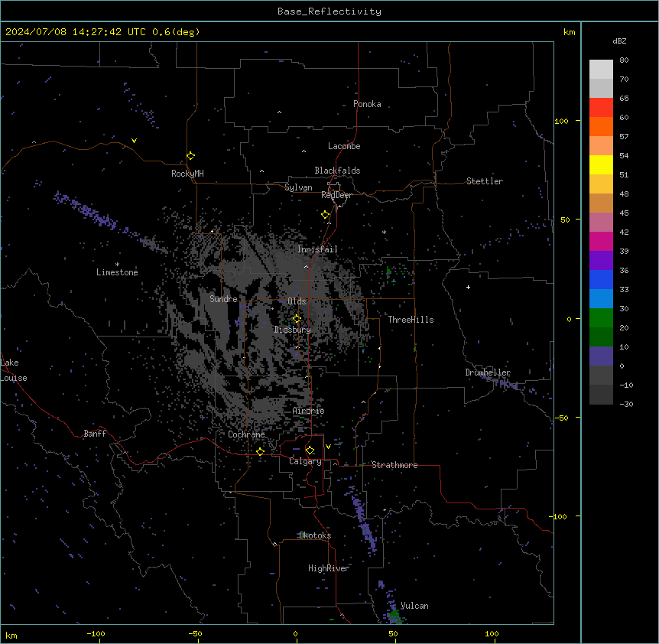659x644 pixels.
Task: Click the purple 39 dBZ legend swatch
Action: coord(601,261)
